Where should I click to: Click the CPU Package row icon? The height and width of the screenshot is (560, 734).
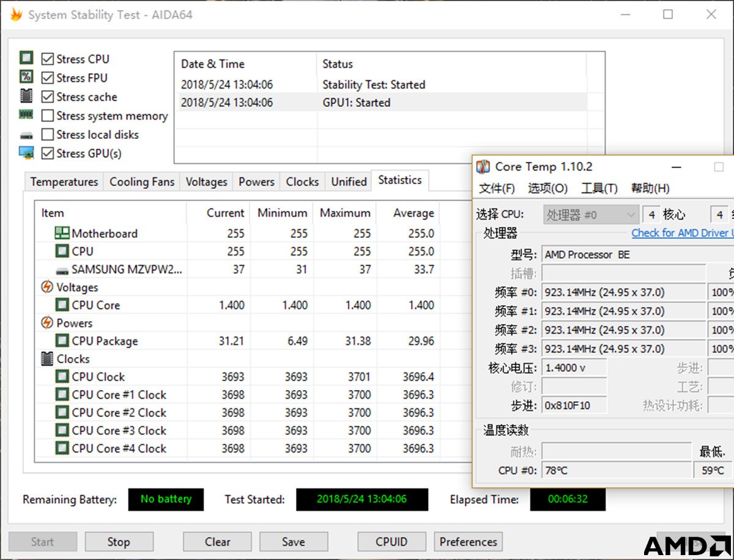pyautogui.click(x=62, y=341)
